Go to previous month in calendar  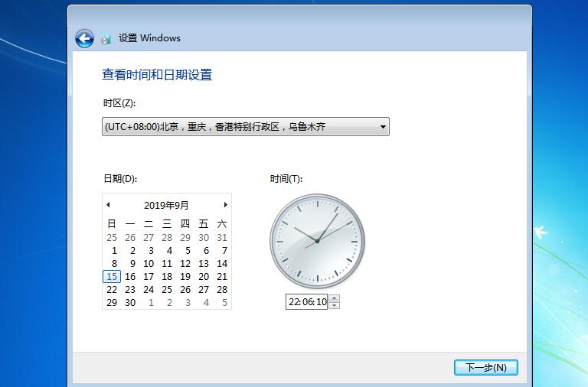click(x=108, y=204)
